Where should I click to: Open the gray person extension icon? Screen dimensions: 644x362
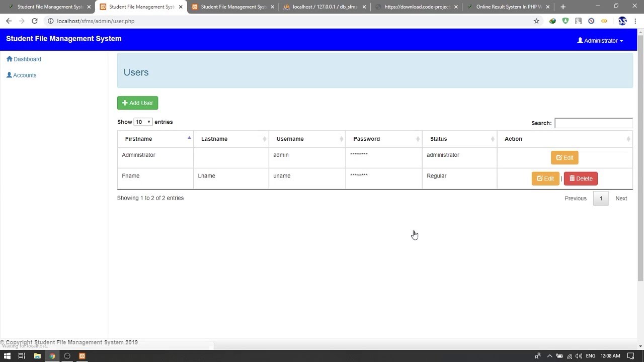point(578,21)
